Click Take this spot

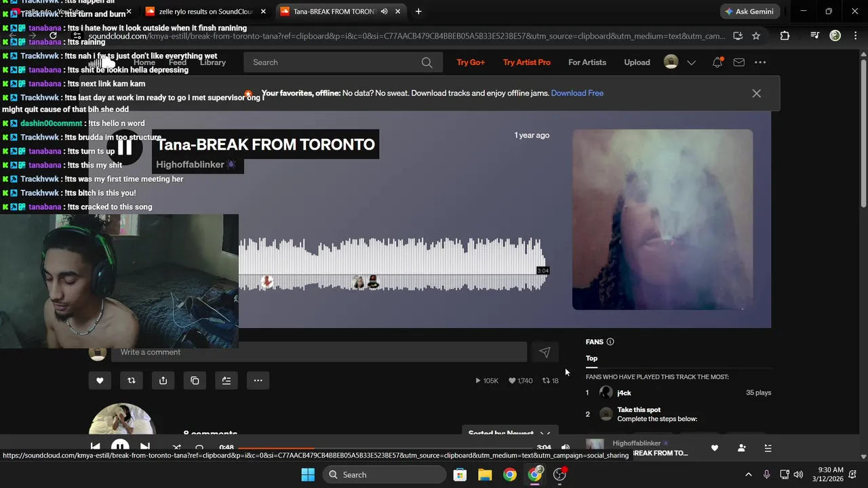click(639, 410)
